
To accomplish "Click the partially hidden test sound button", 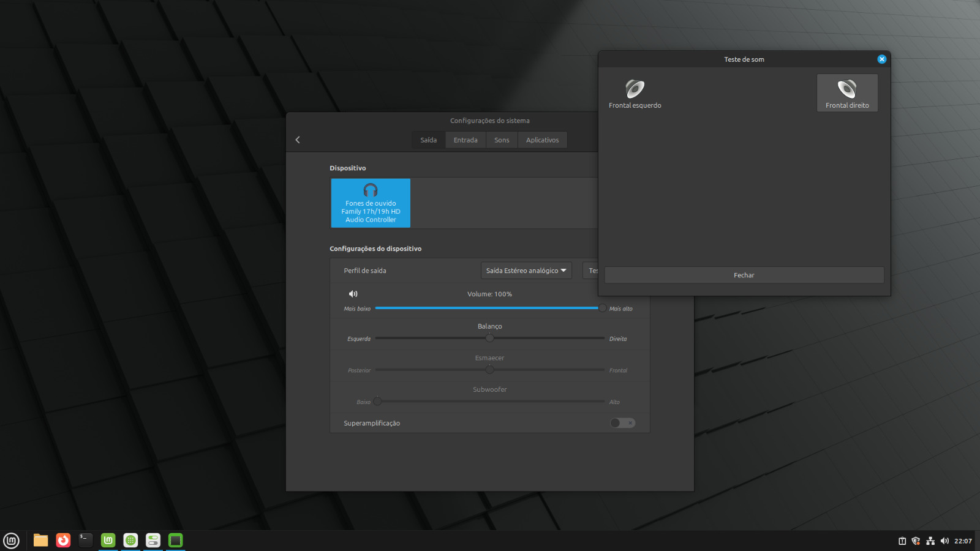I will (x=590, y=271).
